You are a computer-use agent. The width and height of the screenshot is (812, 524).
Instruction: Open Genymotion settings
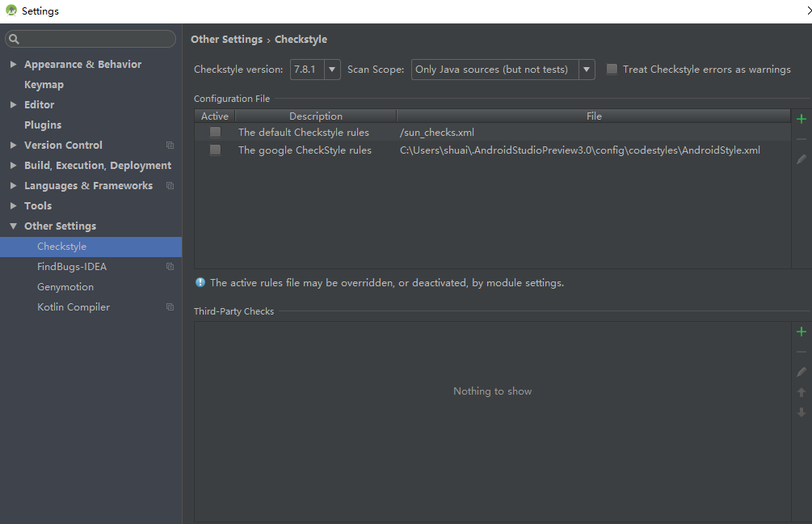[65, 286]
